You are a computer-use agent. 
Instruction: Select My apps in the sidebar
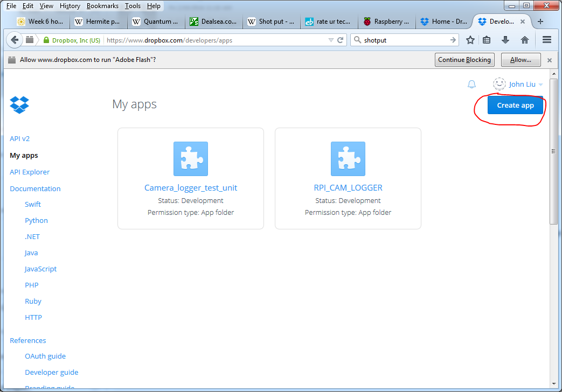pyautogui.click(x=24, y=156)
